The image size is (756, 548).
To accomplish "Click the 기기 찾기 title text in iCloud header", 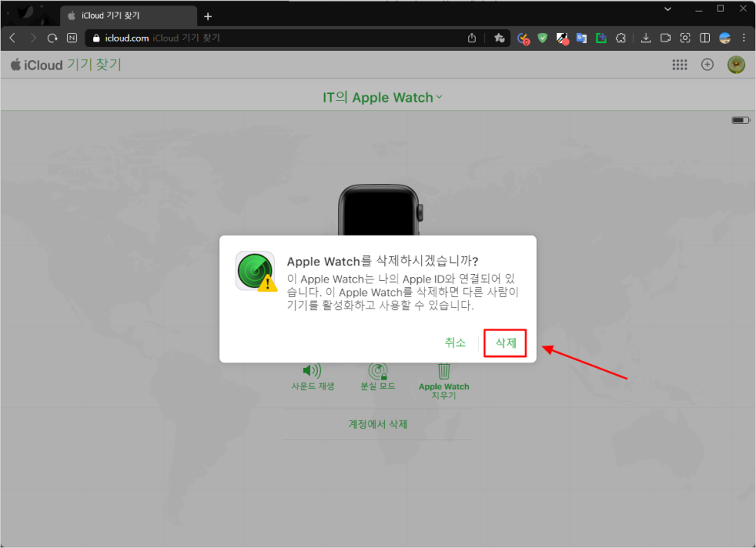I will pyautogui.click(x=94, y=65).
